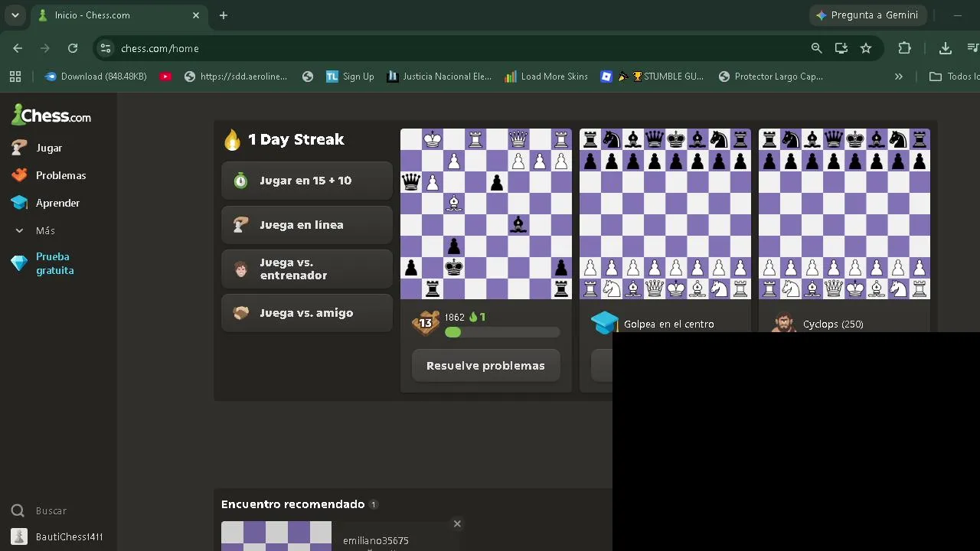Screen dimensions: 980x551
Task: Close the Inicio - Chess.com tab
Action: pos(196,15)
